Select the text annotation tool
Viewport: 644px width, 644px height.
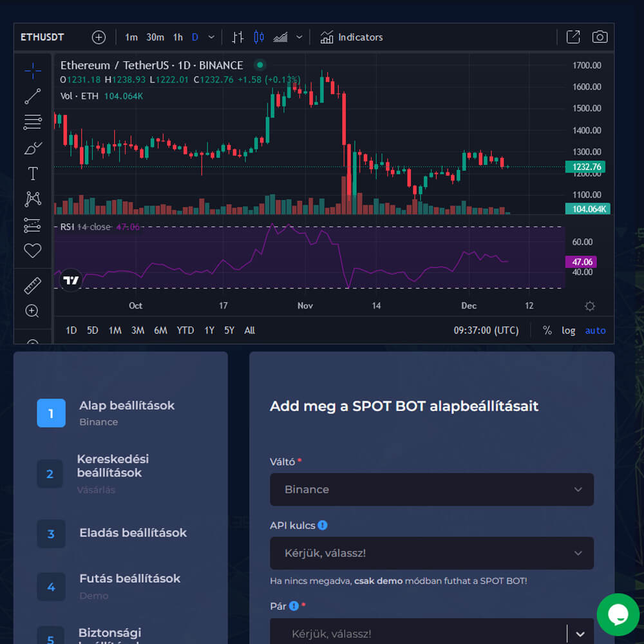pyautogui.click(x=32, y=173)
